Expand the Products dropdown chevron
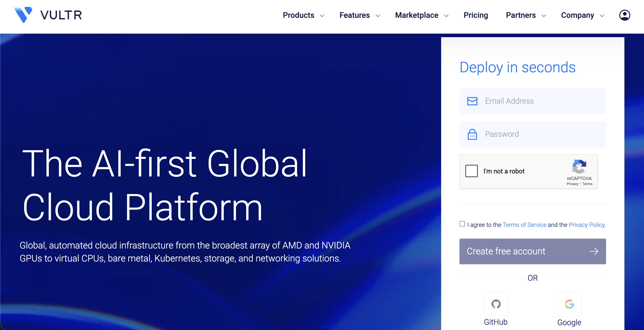 tap(322, 16)
